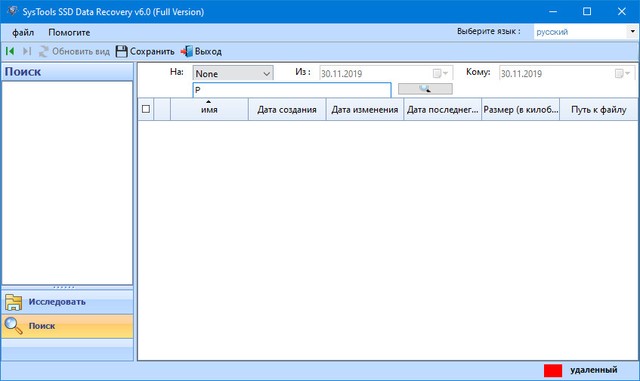Click the Поиск panel header
The image size is (640, 381).
point(67,71)
